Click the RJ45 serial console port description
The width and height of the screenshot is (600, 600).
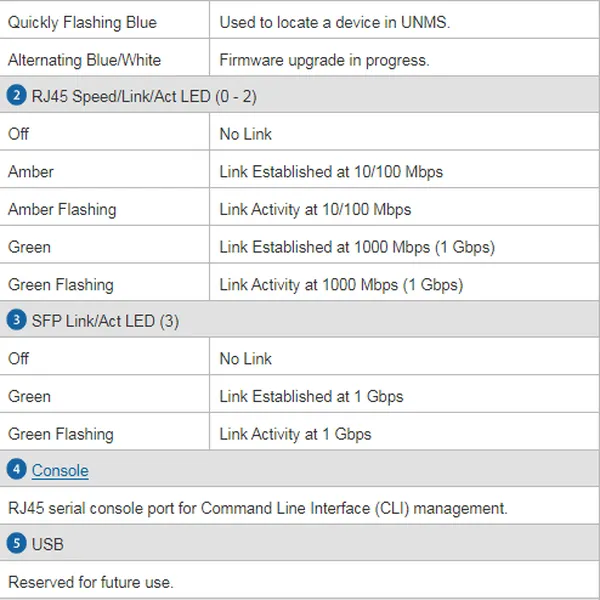(257, 508)
